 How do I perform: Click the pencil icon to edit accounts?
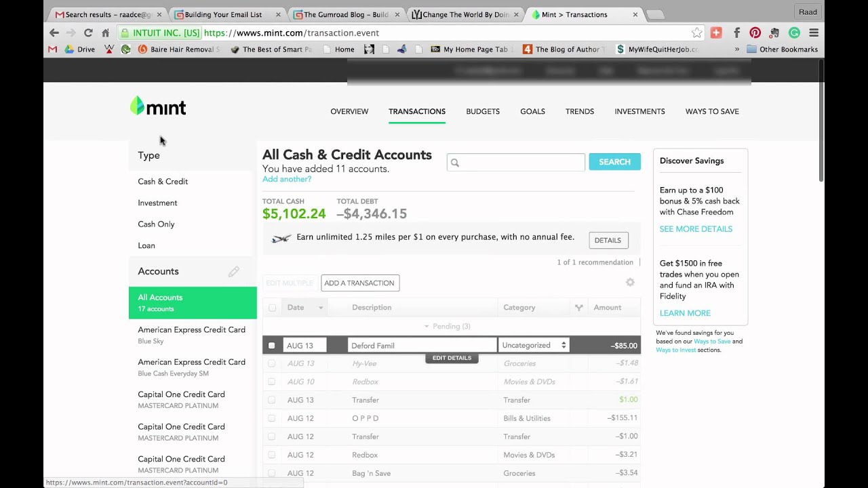click(233, 272)
